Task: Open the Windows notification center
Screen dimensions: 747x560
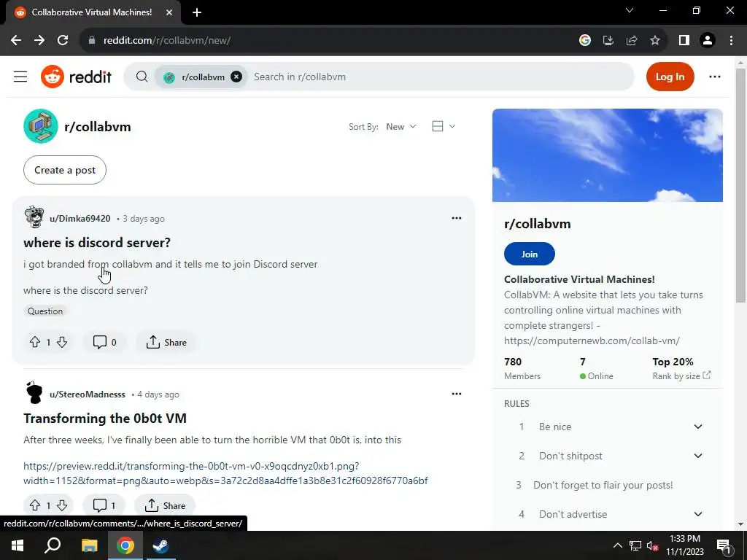Action: point(723,545)
